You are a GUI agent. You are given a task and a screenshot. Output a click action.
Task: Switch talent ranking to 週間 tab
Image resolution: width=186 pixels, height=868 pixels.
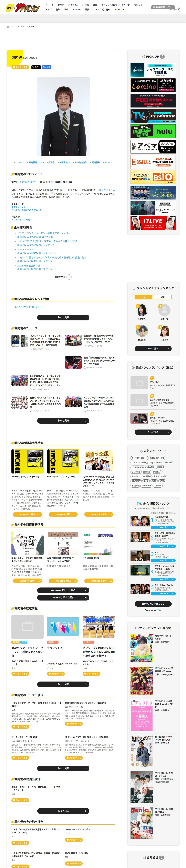click(163, 297)
